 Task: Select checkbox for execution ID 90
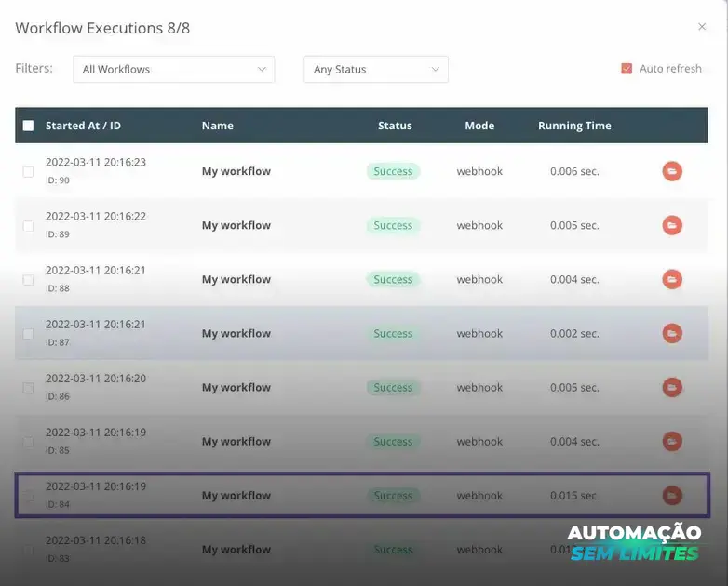28,172
